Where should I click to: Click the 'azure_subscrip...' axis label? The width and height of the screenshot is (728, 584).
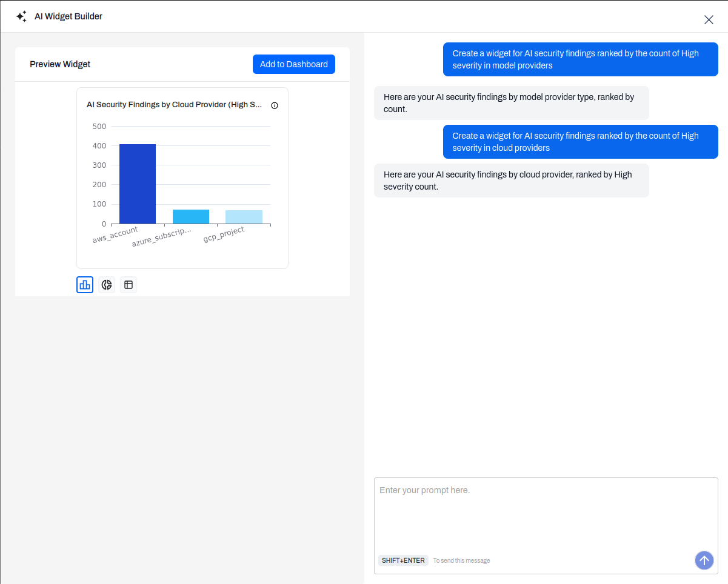161,237
